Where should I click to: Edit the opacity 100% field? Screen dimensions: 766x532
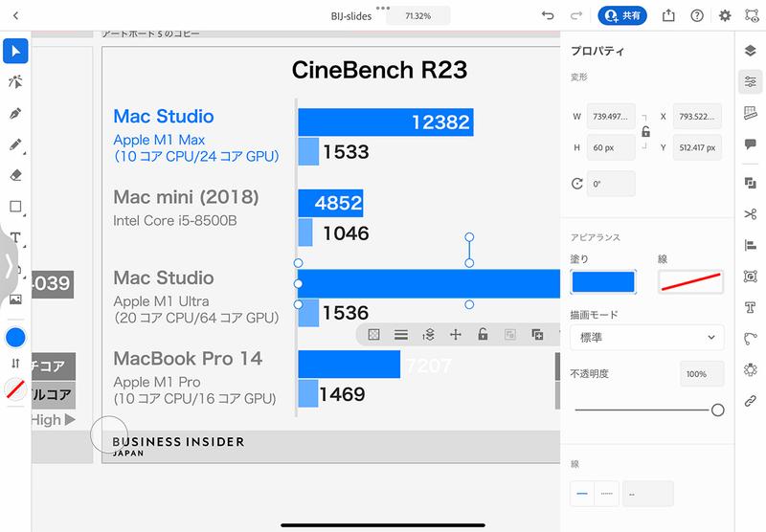pyautogui.click(x=702, y=374)
